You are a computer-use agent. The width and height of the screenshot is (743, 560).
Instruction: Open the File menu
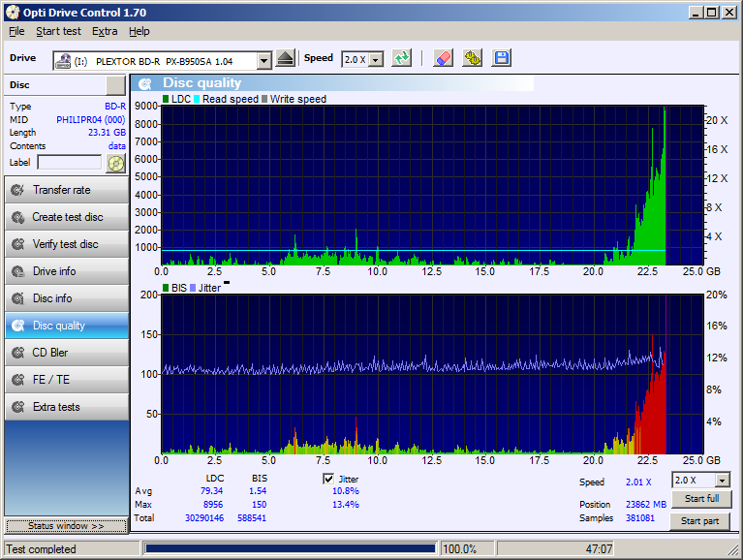(16, 31)
